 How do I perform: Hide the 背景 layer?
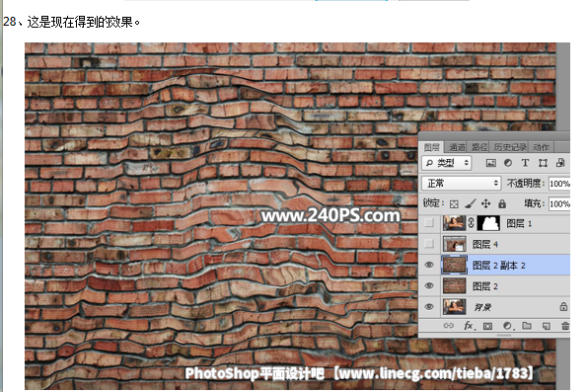coord(429,307)
